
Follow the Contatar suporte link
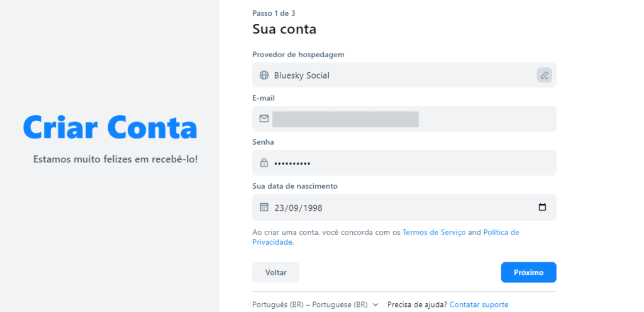[479, 304]
